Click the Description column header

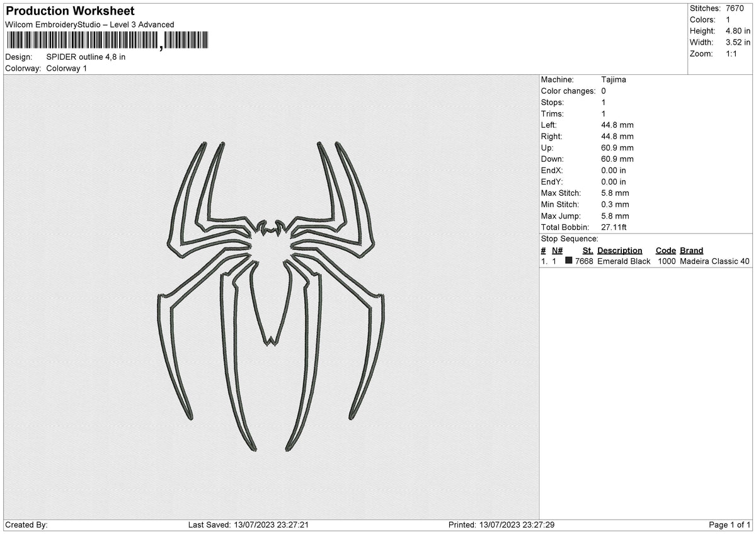[620, 251]
